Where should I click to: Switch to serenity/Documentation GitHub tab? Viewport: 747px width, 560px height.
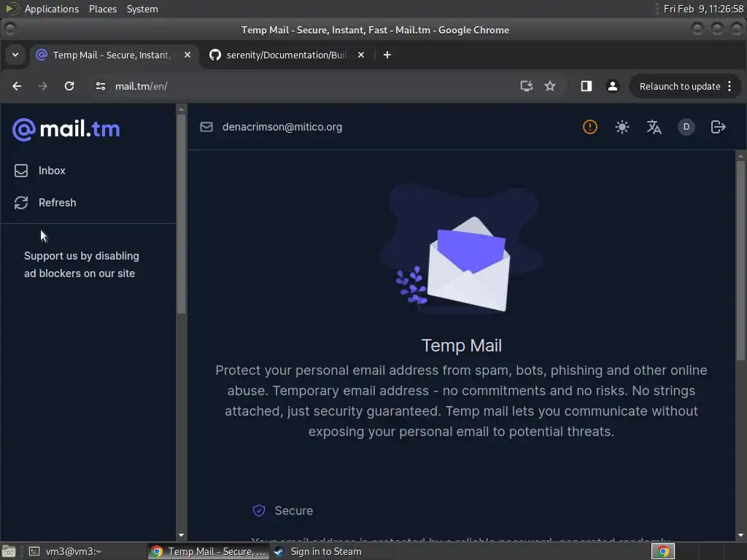[x=286, y=55]
